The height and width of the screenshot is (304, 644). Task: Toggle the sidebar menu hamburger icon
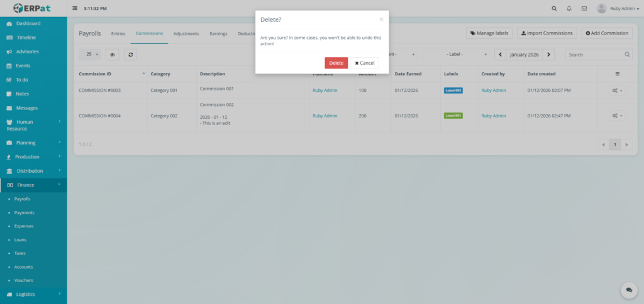pos(75,8)
